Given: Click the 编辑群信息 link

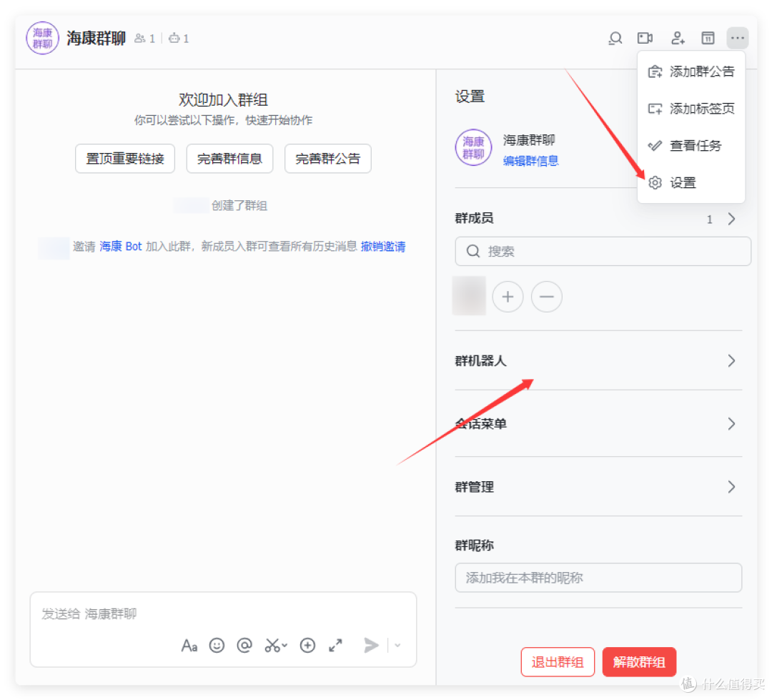Looking at the screenshot, I should (530, 161).
